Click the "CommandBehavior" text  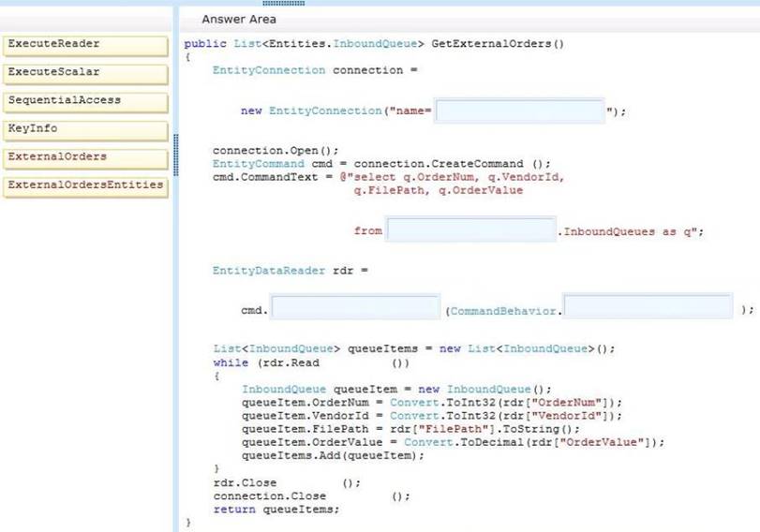click(503, 311)
